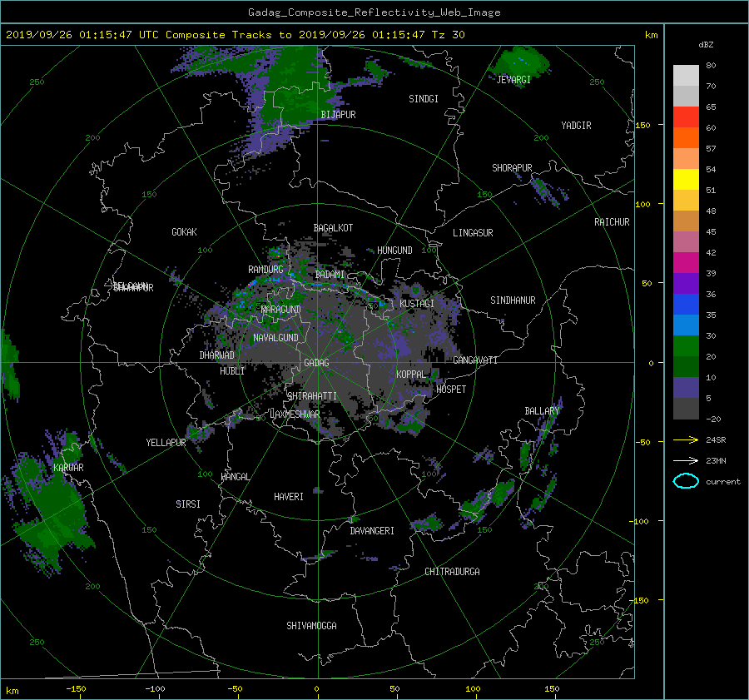
Task: Click the magenta 39 dBZ color swatch
Action: tap(686, 263)
